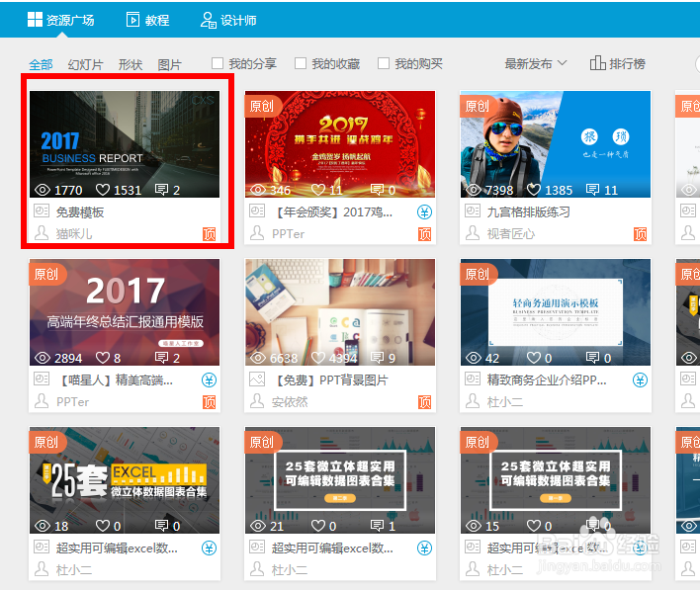Click the 顶 badge on 免费模板 card
The height and width of the screenshot is (590, 700).
tap(209, 234)
